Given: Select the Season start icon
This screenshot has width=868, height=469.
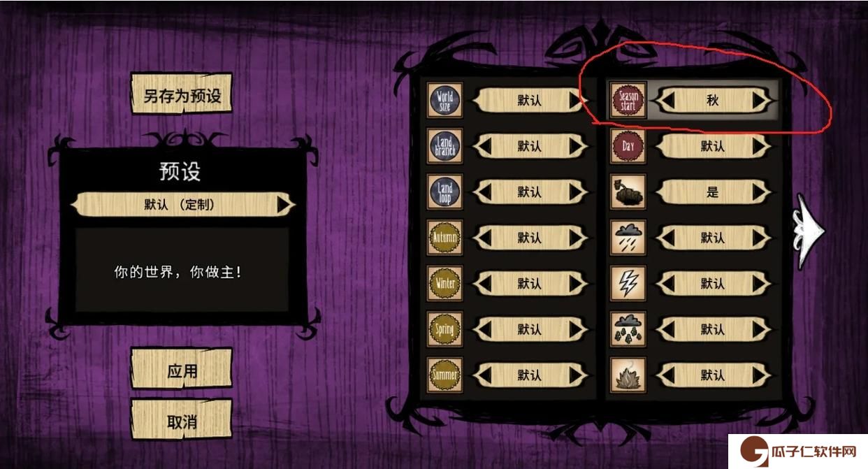Looking at the screenshot, I should click(628, 101).
